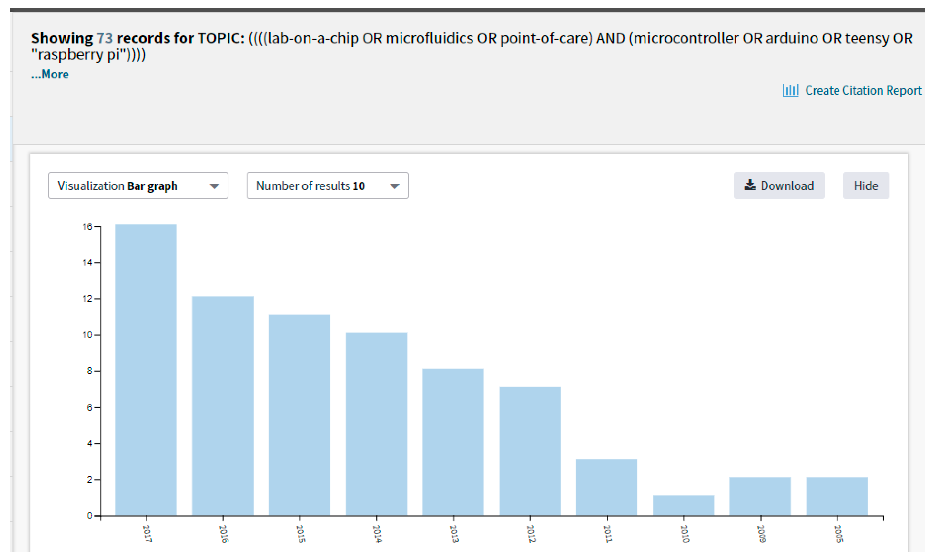Click the 2005 bar
This screenshot has height=560, width=934.
pos(837,496)
